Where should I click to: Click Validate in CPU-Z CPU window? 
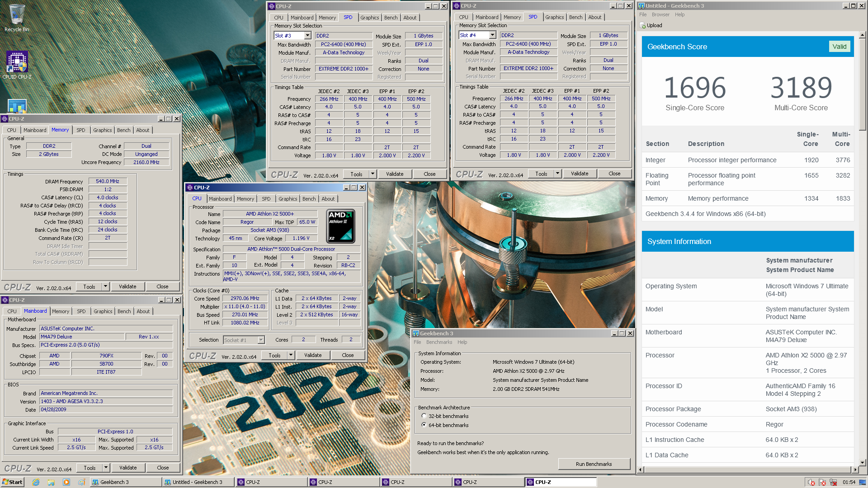313,355
